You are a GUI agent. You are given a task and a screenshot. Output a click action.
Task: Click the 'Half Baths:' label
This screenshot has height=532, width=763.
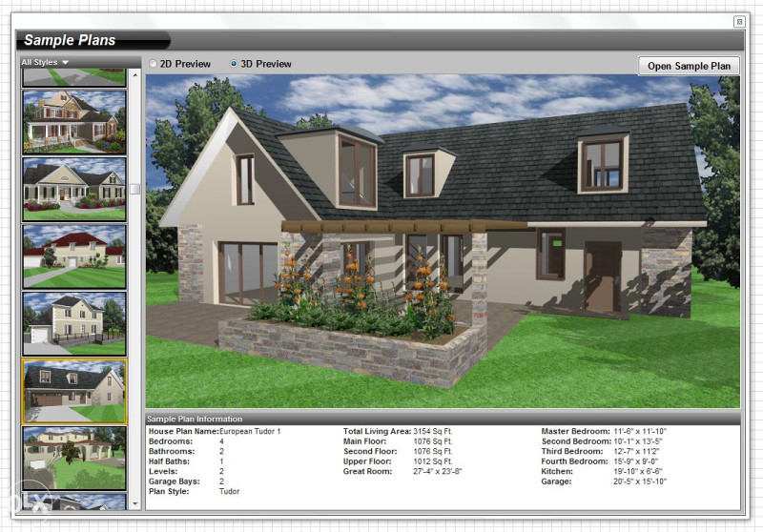click(170, 461)
